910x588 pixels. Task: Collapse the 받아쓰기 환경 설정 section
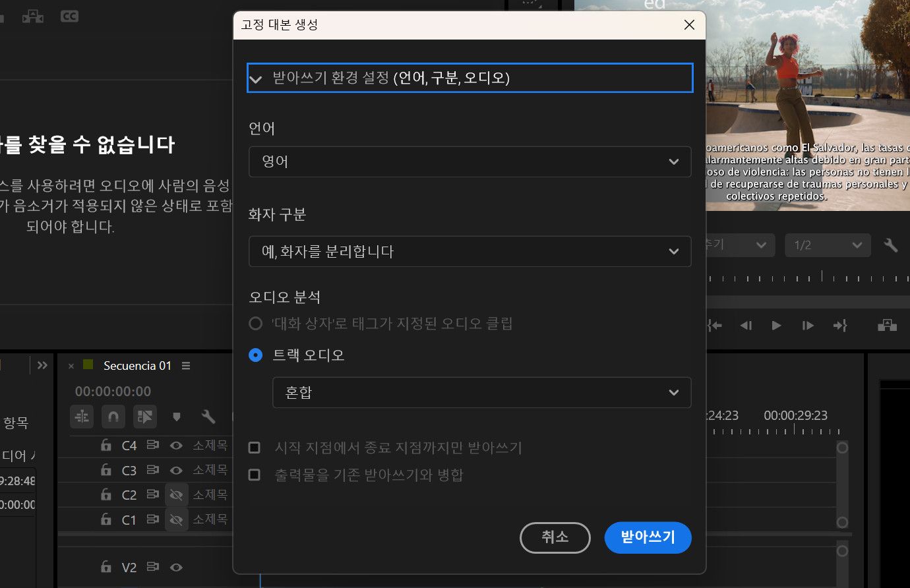point(256,78)
